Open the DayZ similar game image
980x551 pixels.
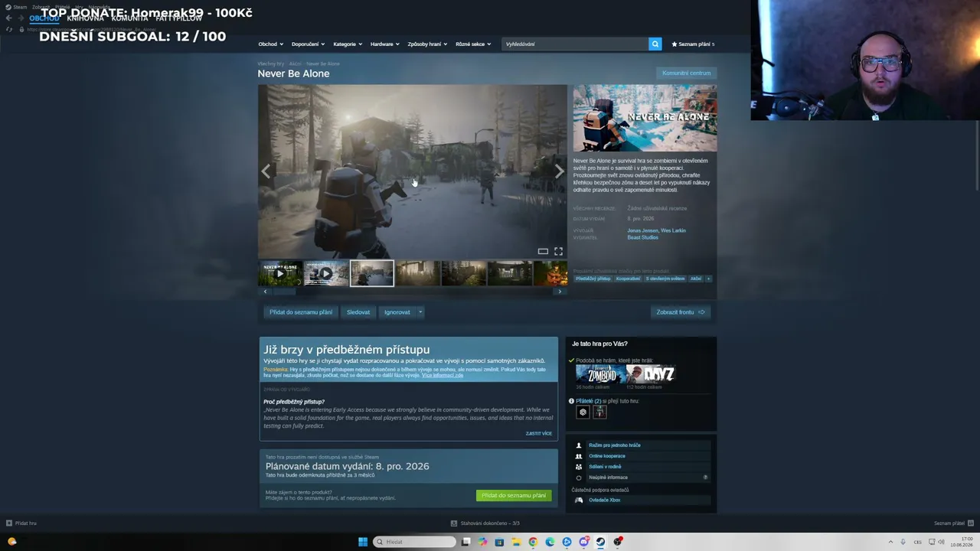tap(650, 373)
